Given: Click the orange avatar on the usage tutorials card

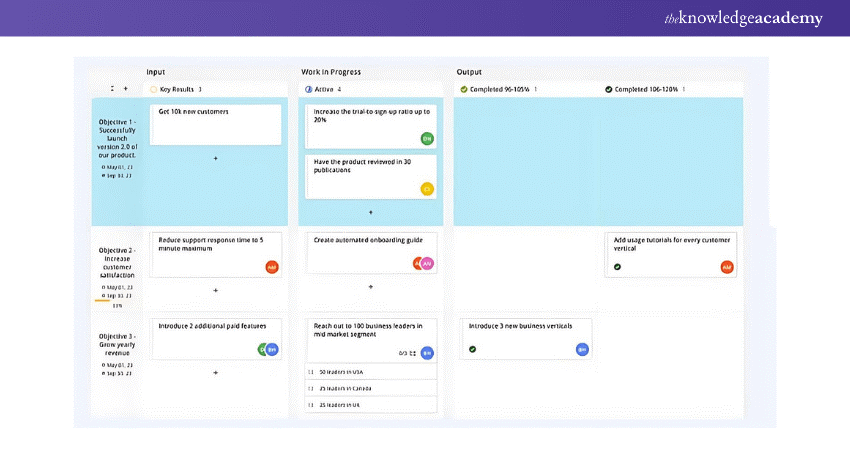Looking at the screenshot, I should coord(727,267).
